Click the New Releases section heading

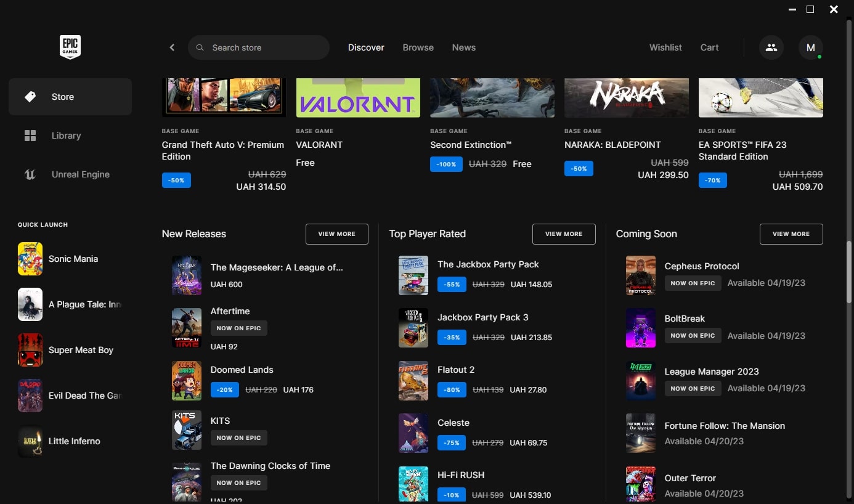(x=194, y=234)
